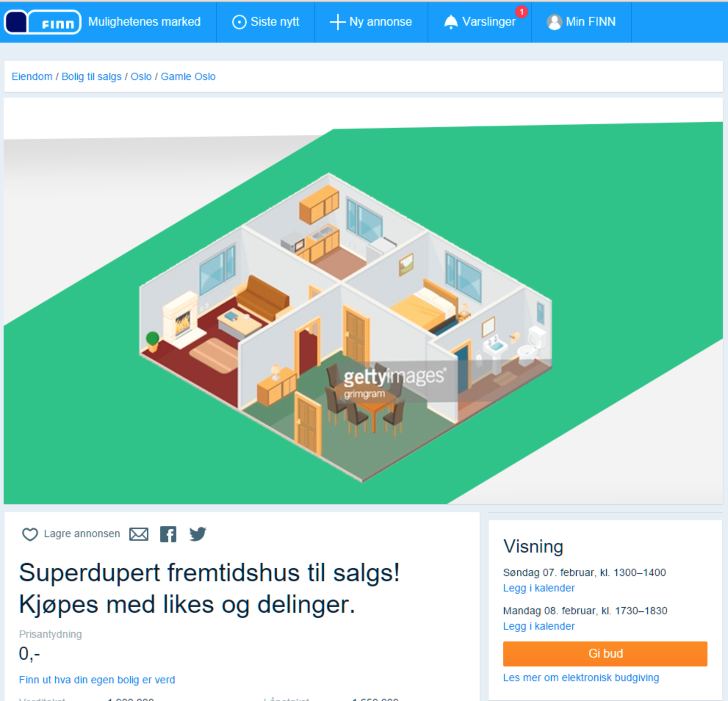Click the Visning heading
This screenshot has width=728, height=701.
click(x=533, y=546)
